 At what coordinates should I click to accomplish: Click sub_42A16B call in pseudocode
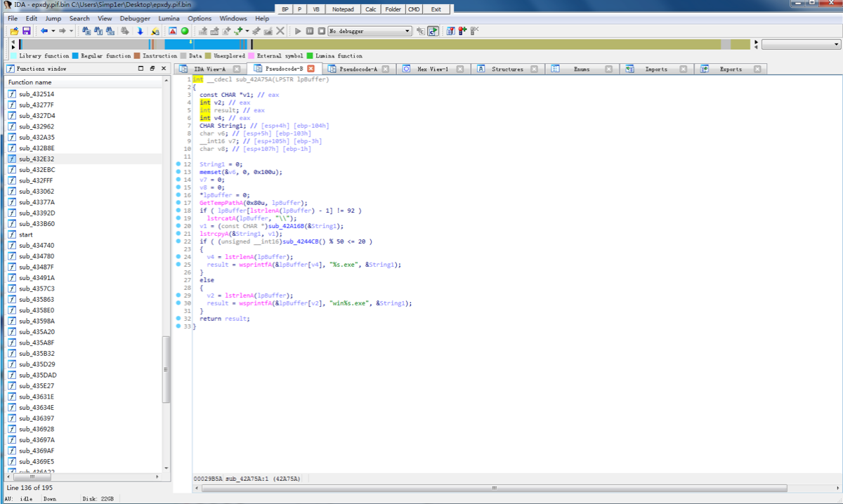[286, 226]
